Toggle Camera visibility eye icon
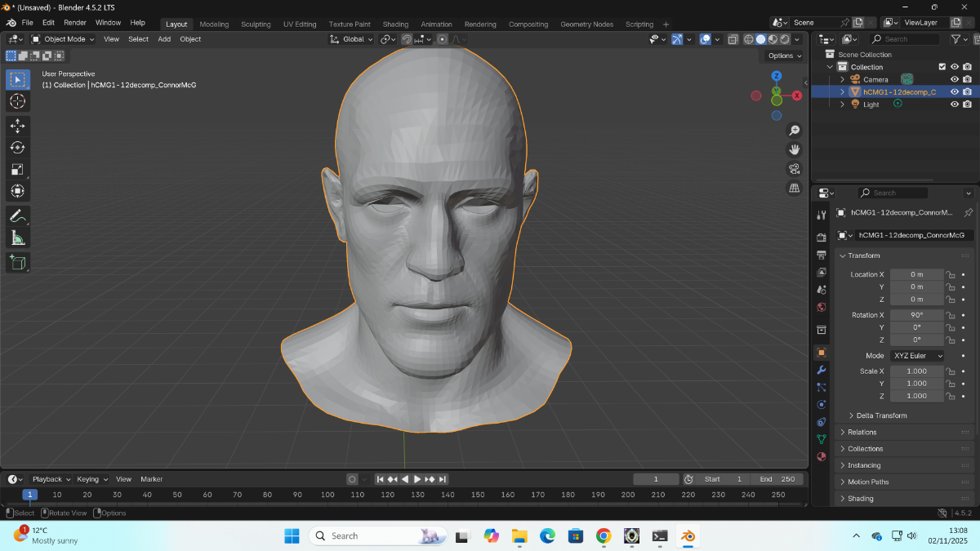 point(954,79)
